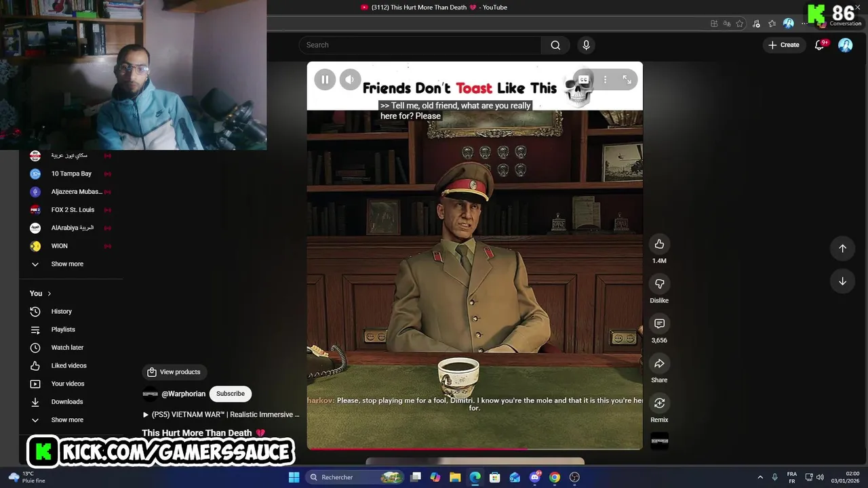The image size is (868, 488).
Task: Open the FOX 2 St. Louis channel
Action: [x=71, y=210]
